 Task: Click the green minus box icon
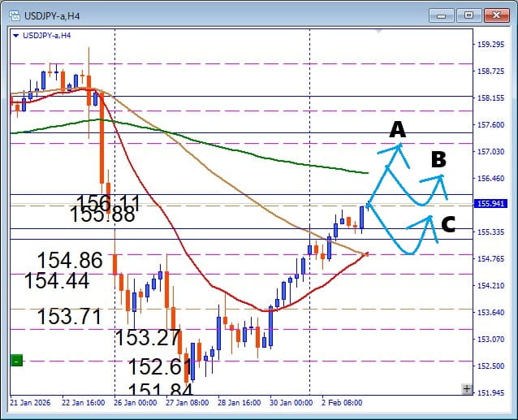(16, 360)
